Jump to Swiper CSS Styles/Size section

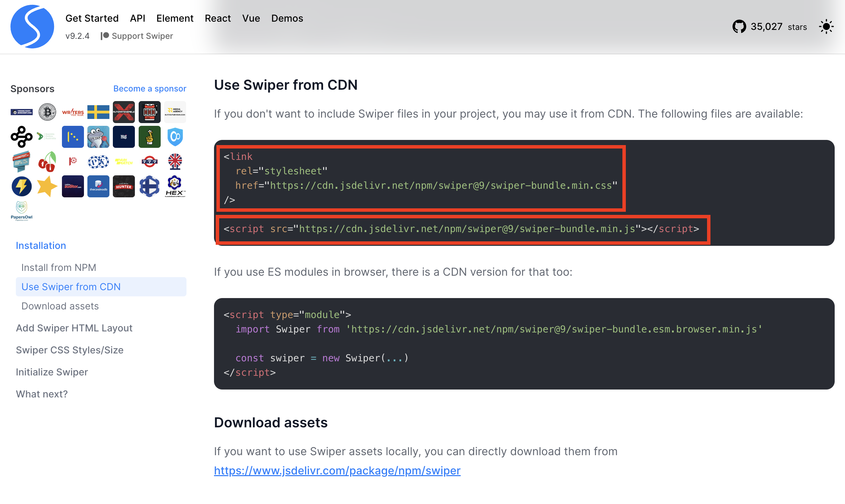point(70,350)
